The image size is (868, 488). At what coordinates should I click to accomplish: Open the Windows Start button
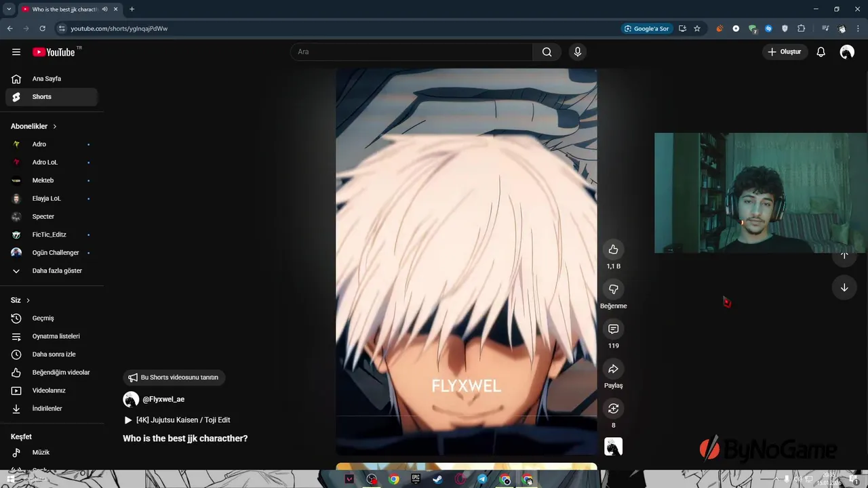point(10,479)
